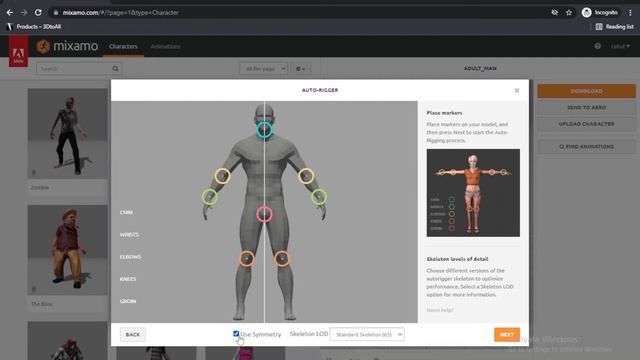Select the Zombie character thumbnail
The image size is (640, 360).
[x=68, y=134]
